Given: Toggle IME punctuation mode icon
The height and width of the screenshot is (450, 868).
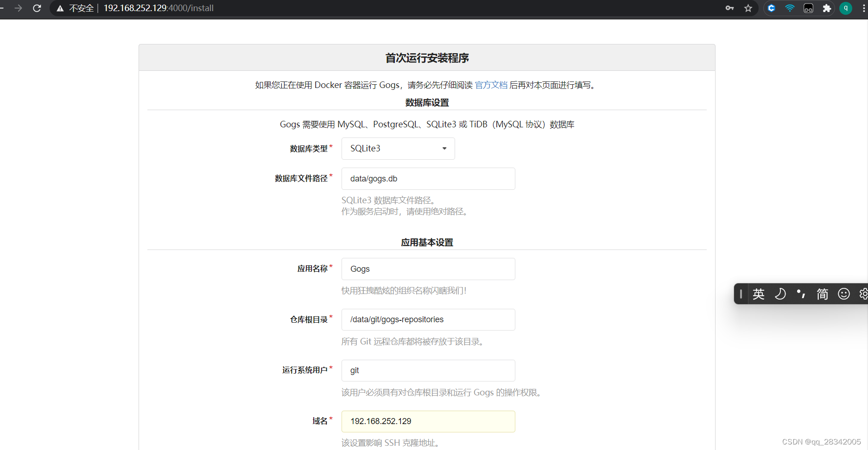Looking at the screenshot, I should 801,294.
